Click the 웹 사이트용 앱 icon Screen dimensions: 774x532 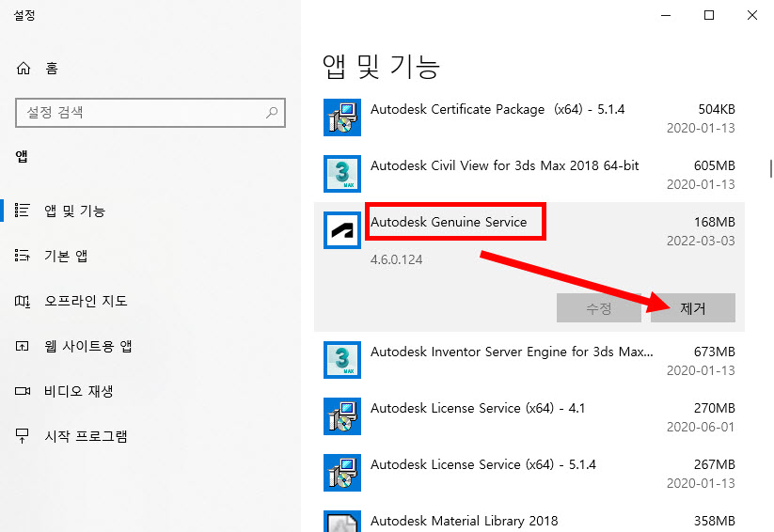click(x=23, y=346)
